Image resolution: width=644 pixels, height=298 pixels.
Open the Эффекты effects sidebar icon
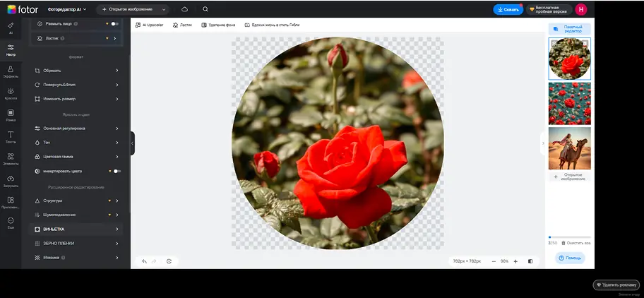11,72
